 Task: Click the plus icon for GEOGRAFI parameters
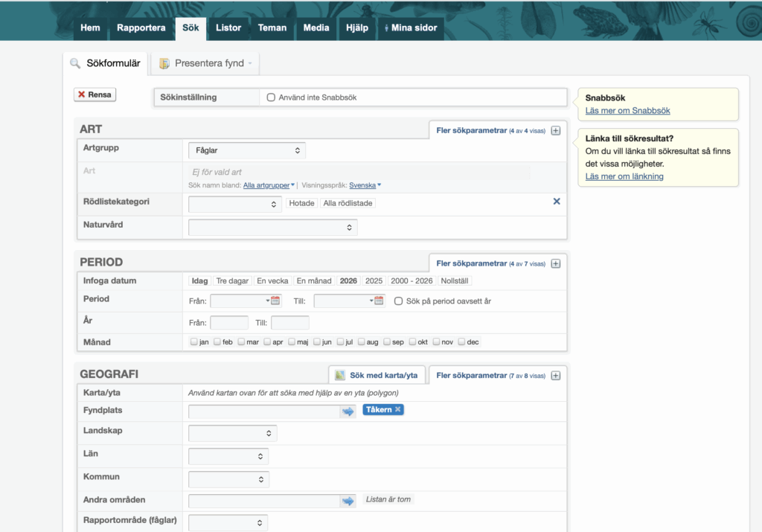pyautogui.click(x=555, y=376)
